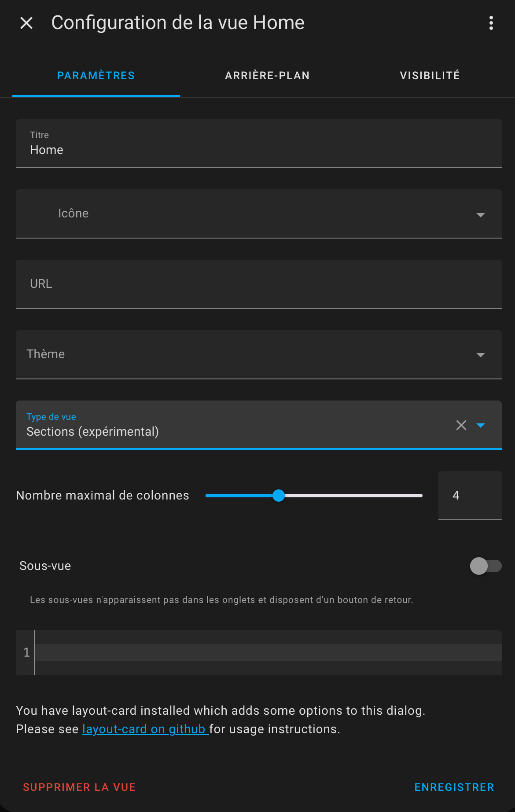Open the layout-card on github link
The image size is (515, 812).
pyautogui.click(x=145, y=729)
